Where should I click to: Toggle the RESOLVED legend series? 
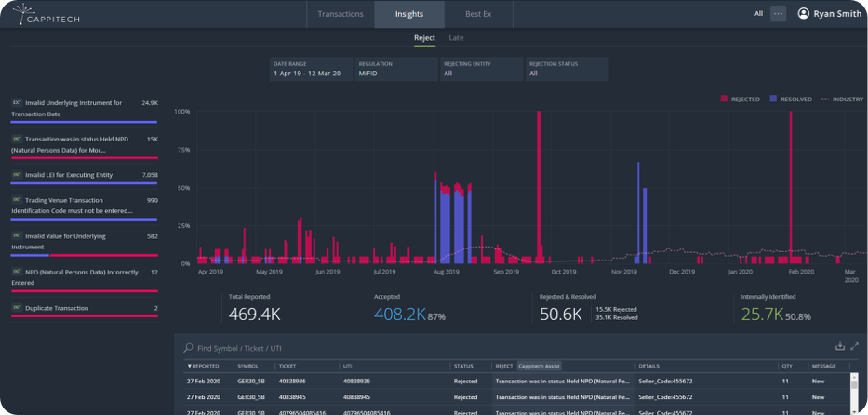coord(791,100)
